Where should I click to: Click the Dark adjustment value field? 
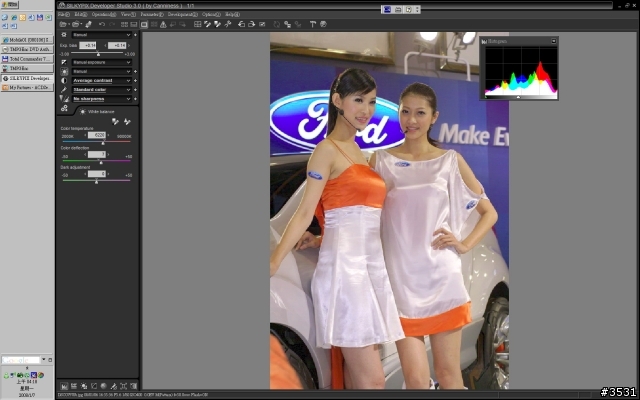pos(97,174)
